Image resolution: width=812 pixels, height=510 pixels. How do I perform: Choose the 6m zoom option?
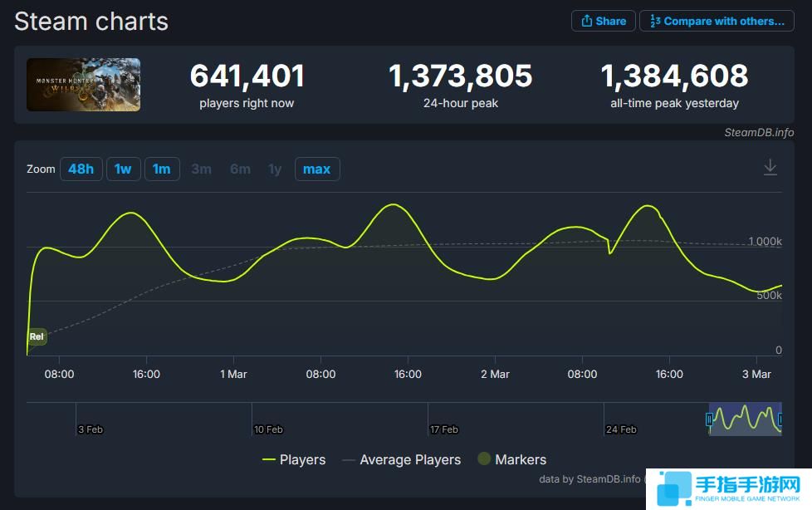click(x=240, y=169)
